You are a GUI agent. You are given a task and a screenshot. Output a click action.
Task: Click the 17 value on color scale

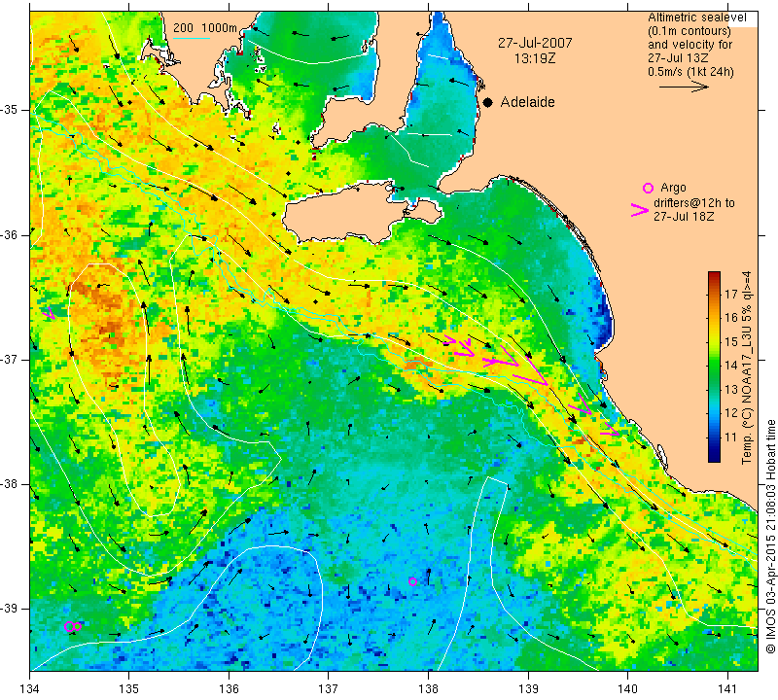click(731, 295)
